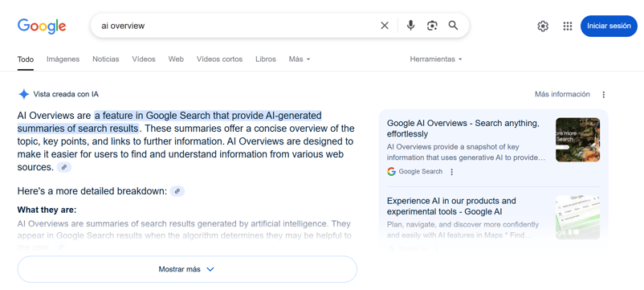
Task: Clear the search box with X icon
Action: [x=385, y=26]
